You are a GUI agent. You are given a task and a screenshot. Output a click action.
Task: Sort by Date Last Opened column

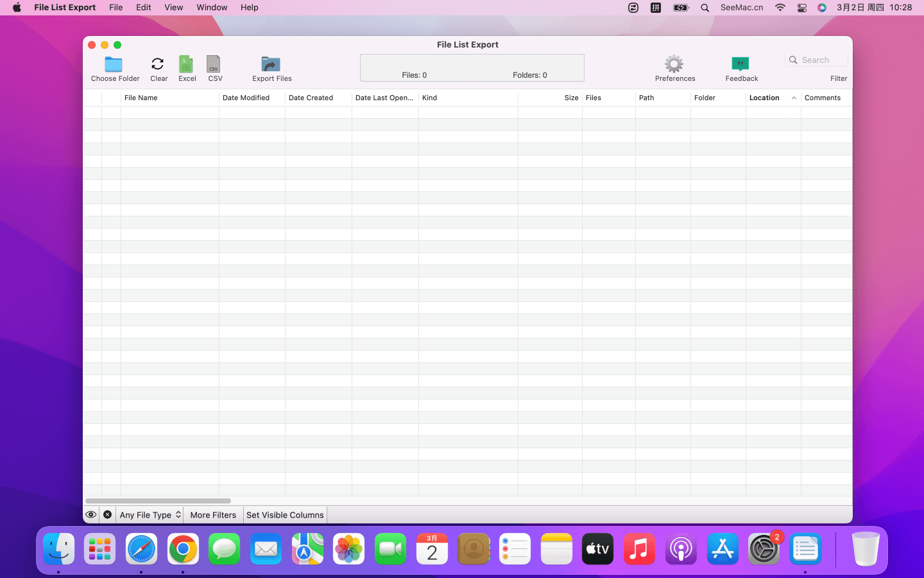tap(385, 98)
